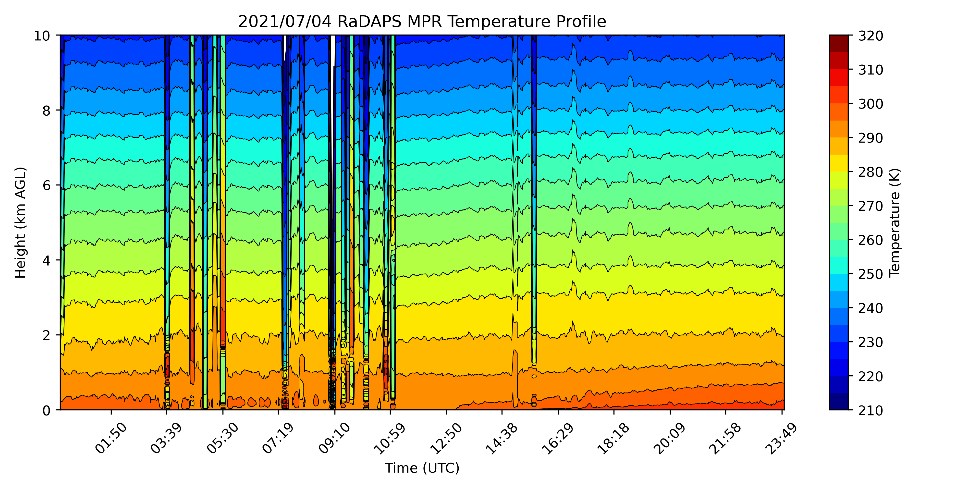Image resolution: width=980 pixels, height=490 pixels.
Task: Click the dark red colorbar segment near 320
Action: [x=839, y=43]
